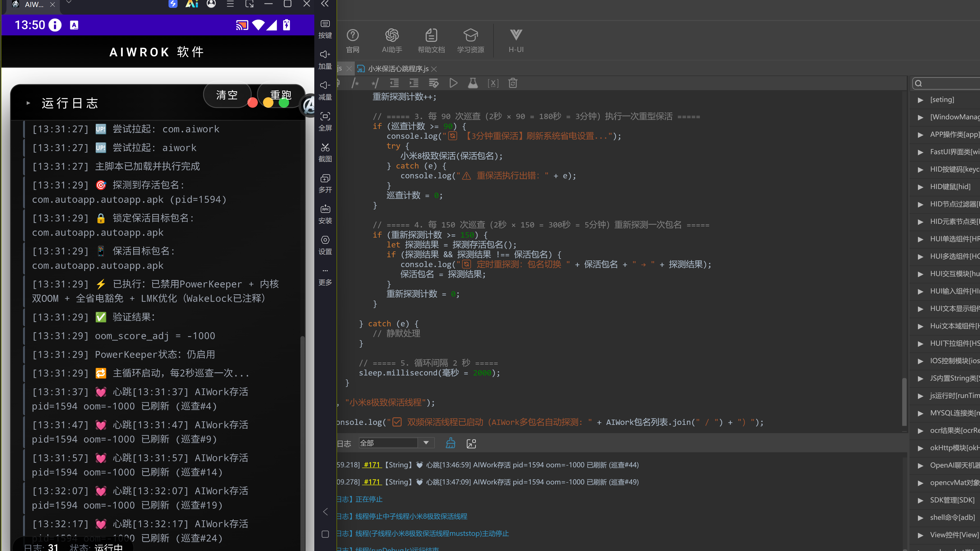The image size is (980, 551).
Task: Click the yellow dot overlay button
Action: (x=268, y=103)
